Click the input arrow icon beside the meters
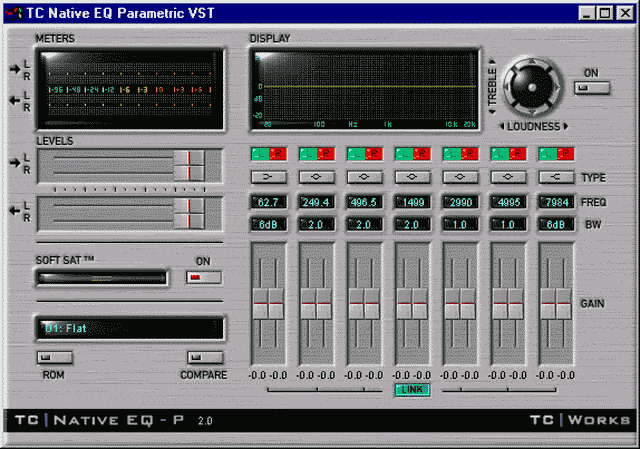Screen dimensions: 640x449 click(15, 69)
